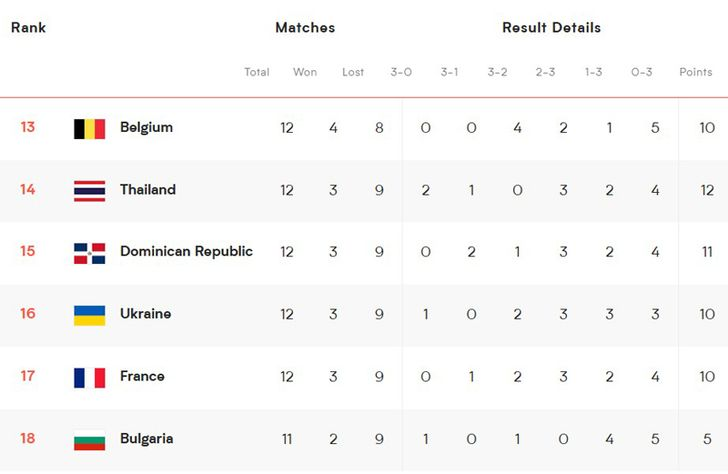Click rank number 18 for Bulgaria
728x474 pixels.
click(27, 438)
